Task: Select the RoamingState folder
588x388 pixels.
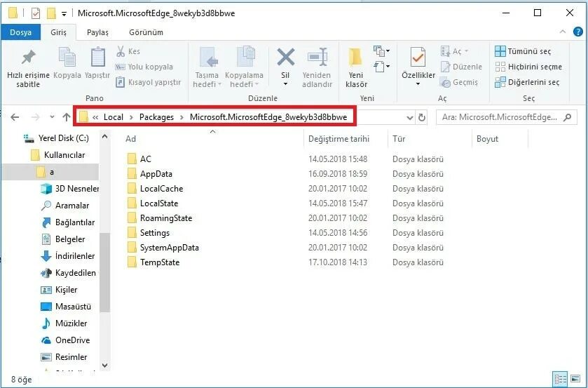Action: pyautogui.click(x=159, y=218)
